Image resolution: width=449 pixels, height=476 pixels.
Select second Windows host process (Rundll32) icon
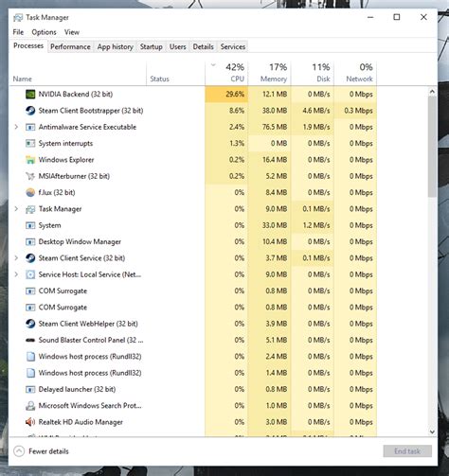pos(30,373)
